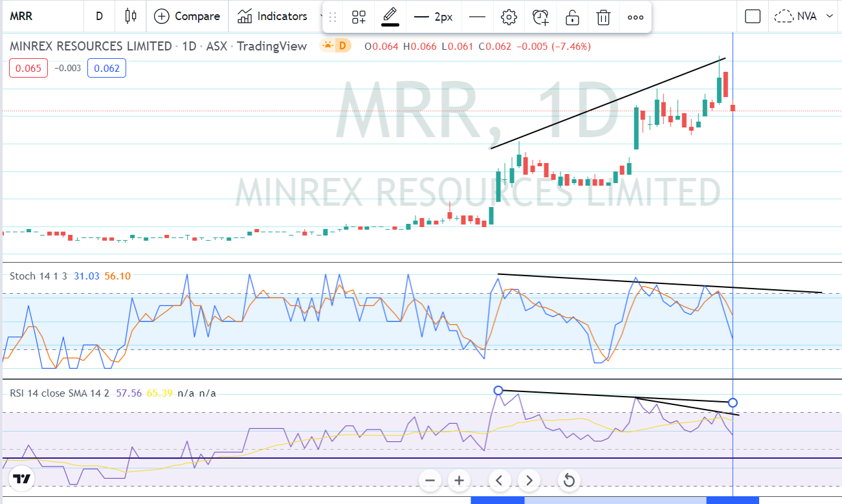Select the RSI trendline right anchor point
This screenshot has height=504, width=842.
pyautogui.click(x=733, y=402)
